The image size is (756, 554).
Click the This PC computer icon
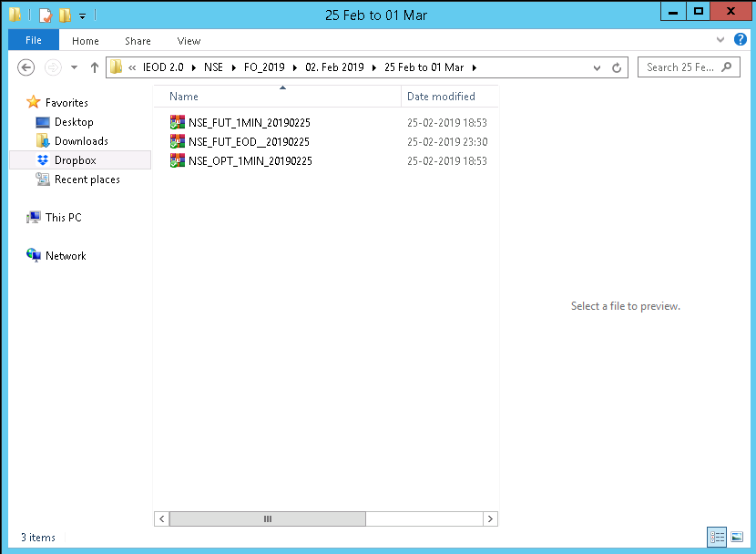(x=34, y=218)
